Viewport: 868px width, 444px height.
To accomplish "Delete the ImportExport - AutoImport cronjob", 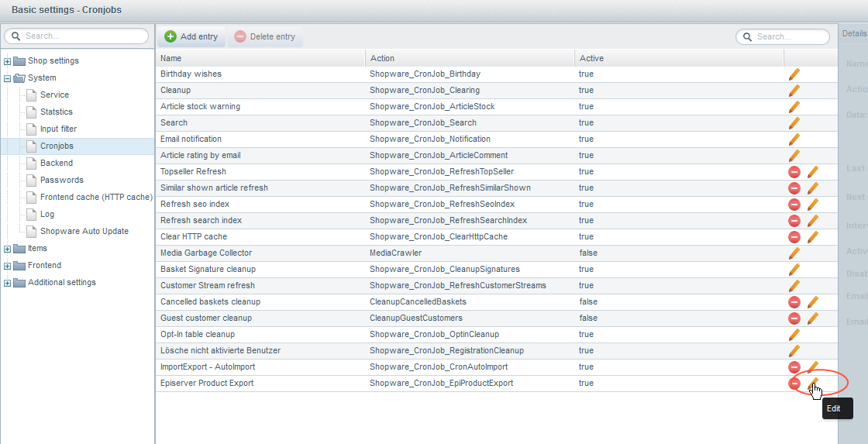I will (794, 367).
